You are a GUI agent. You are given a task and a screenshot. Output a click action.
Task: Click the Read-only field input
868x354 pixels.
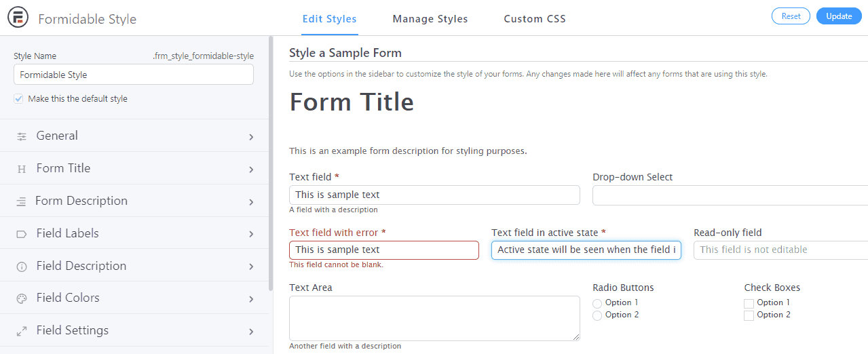click(780, 250)
